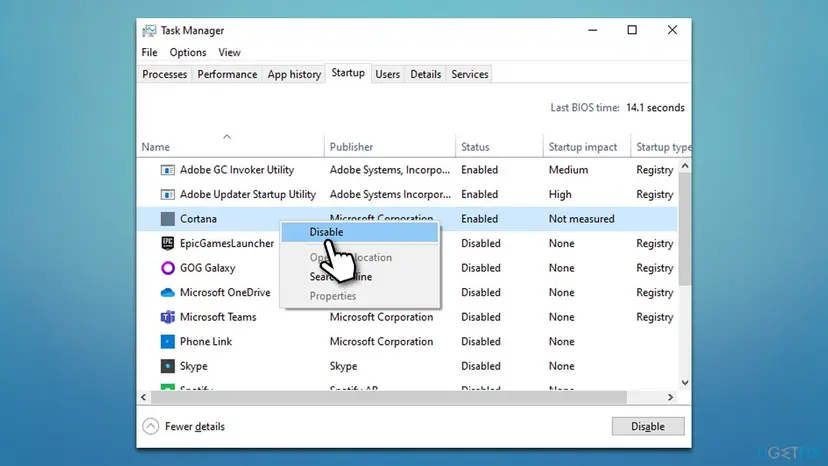The image size is (828, 466).
Task: Select the GOG Galaxy row name
Action: coord(208,268)
